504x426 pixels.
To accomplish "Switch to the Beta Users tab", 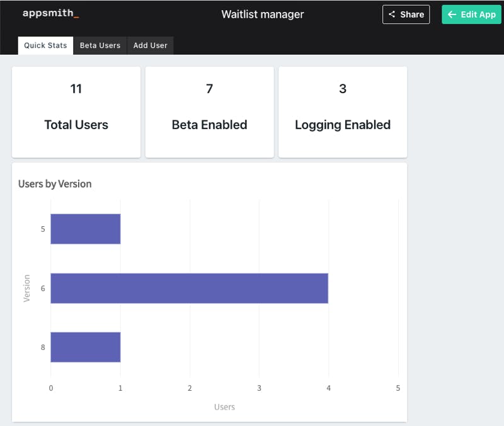I will (100, 45).
